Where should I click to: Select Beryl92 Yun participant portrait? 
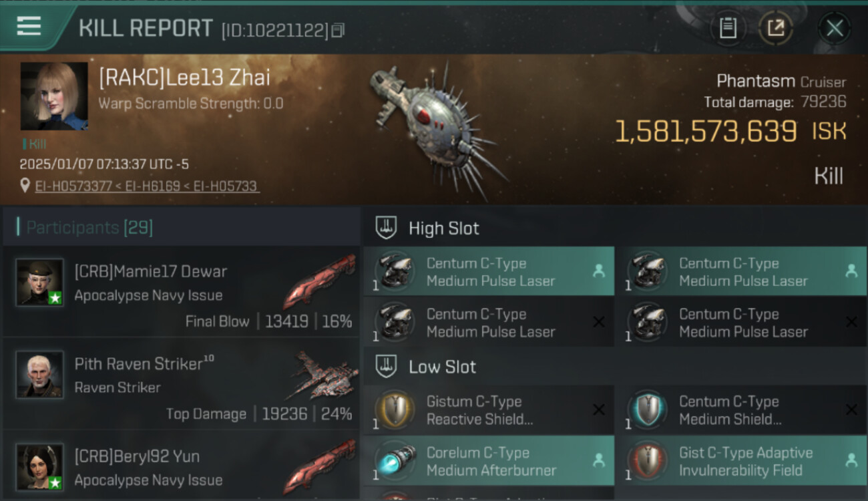point(40,467)
